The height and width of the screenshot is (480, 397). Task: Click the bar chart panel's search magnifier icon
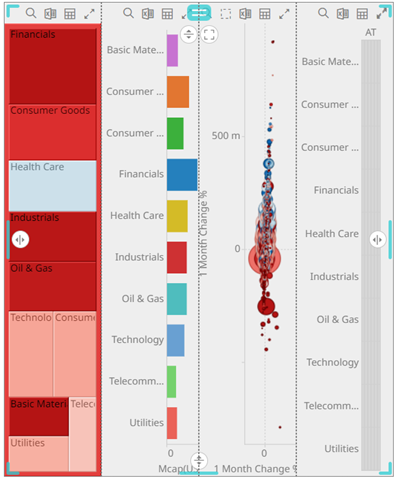128,13
